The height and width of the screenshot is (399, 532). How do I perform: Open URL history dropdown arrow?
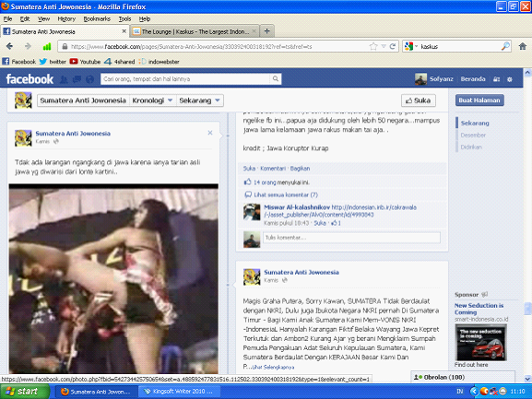384,46
